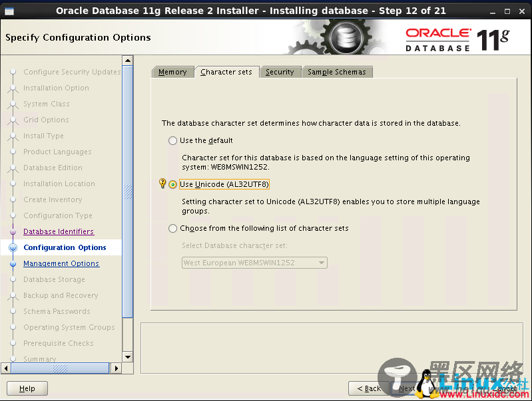
Task: Click the Prerequisite Checks step text
Action: click(x=59, y=343)
